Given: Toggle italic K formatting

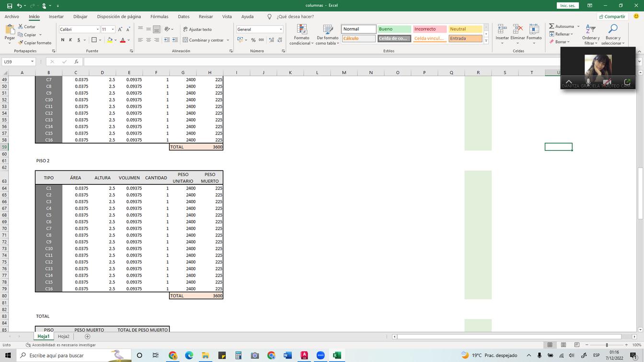Looking at the screenshot, I should point(70,40).
